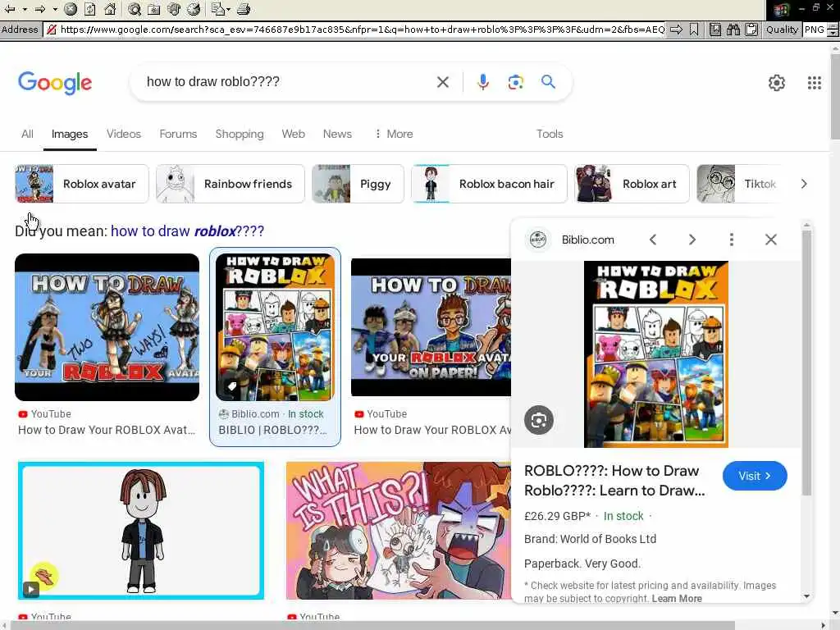Submit search with blue magnifier icon
This screenshot has height=630, width=840.
(x=548, y=82)
